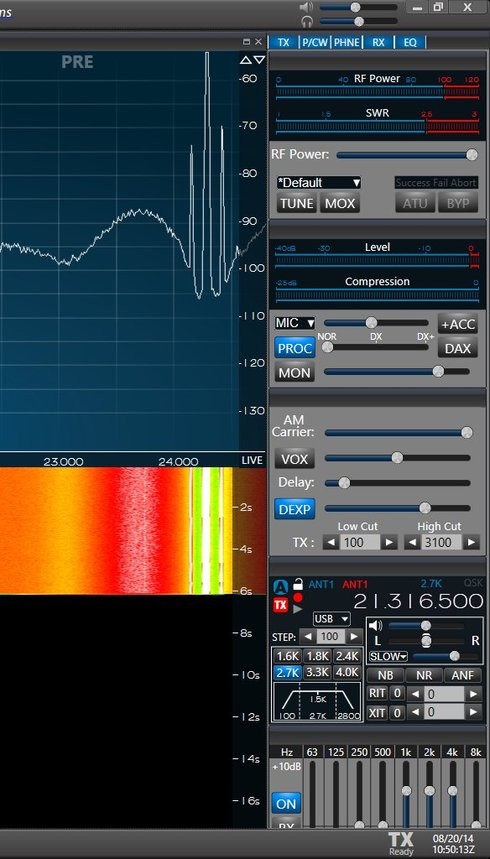Switch to the TX tab

283,42
